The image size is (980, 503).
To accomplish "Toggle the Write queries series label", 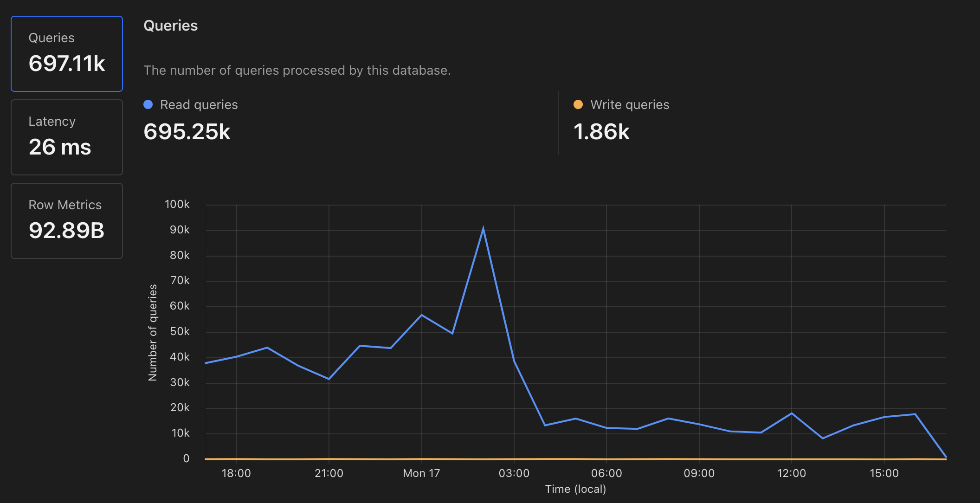I will tap(629, 105).
